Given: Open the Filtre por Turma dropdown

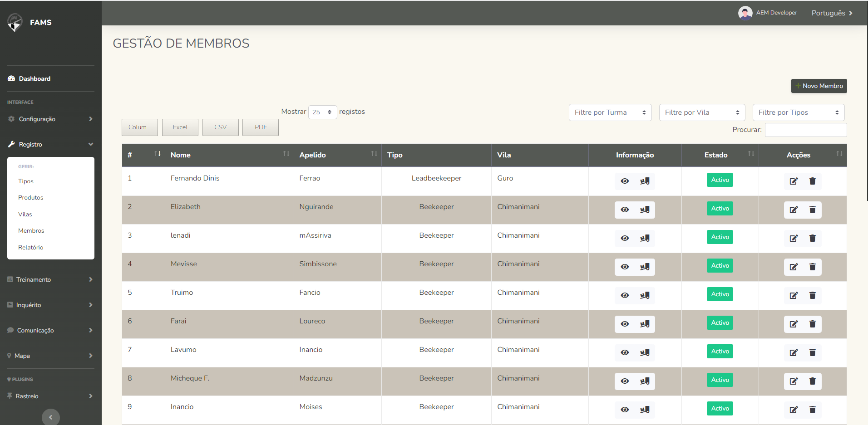Looking at the screenshot, I should pos(610,112).
